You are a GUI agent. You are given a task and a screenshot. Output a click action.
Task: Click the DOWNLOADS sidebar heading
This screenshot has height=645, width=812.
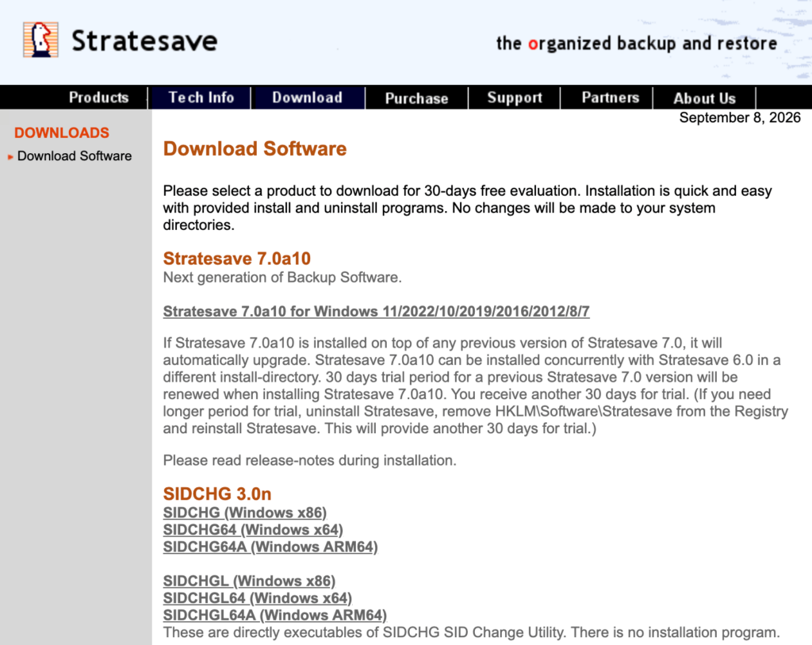tap(62, 132)
